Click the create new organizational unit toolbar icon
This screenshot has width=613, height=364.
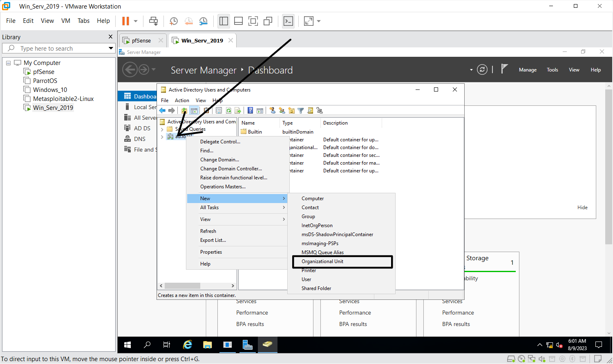tap(291, 110)
